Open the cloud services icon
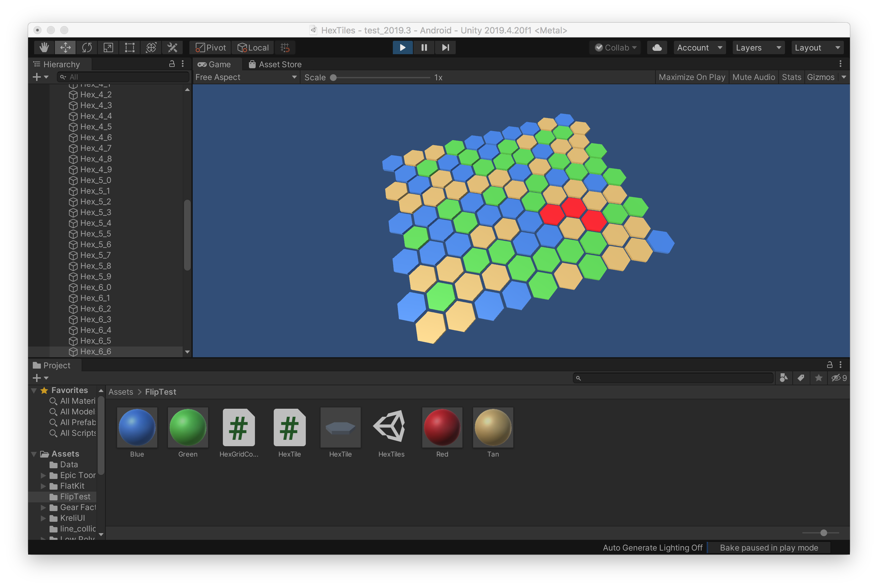The width and height of the screenshot is (878, 588). pos(657,47)
